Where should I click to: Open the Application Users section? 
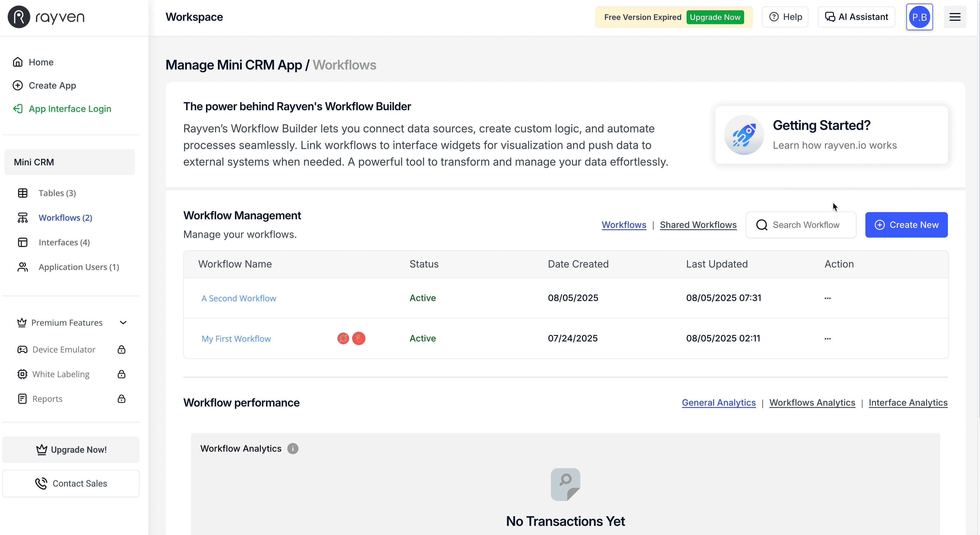73,267
